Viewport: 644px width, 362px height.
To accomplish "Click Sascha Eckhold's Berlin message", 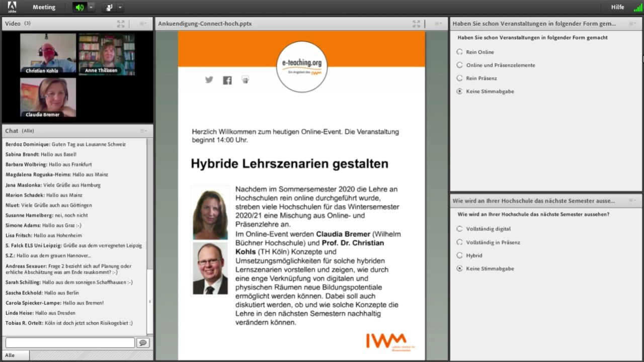I will 42,293.
